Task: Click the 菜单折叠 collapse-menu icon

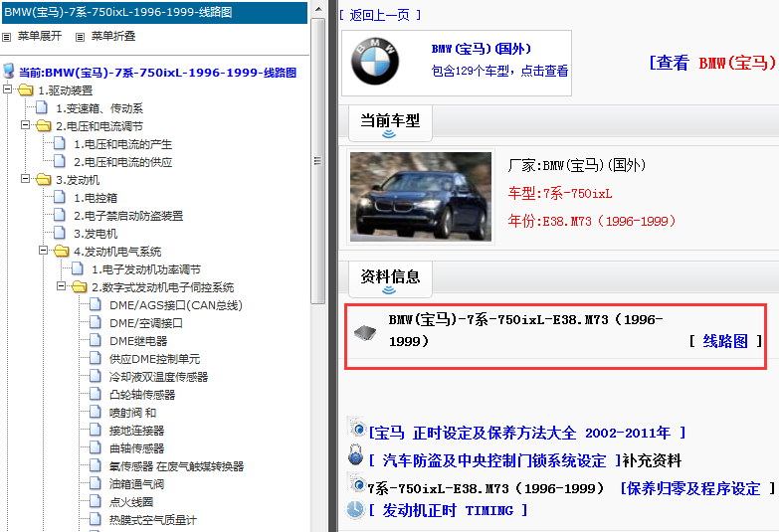Action: (x=80, y=37)
